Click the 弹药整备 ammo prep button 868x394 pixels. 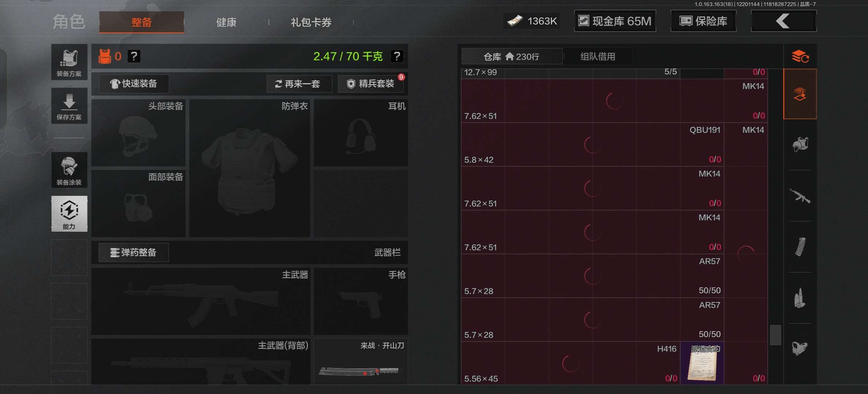[134, 252]
